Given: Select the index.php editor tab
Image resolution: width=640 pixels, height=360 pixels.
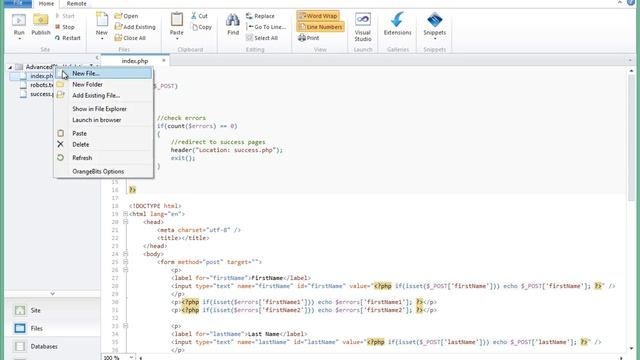Looking at the screenshot, I should pos(135,60).
